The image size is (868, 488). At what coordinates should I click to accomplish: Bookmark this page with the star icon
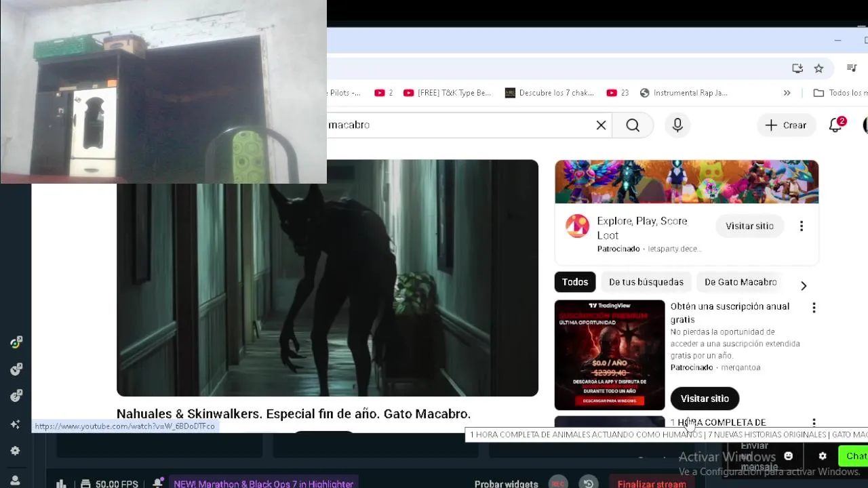[x=818, y=68]
